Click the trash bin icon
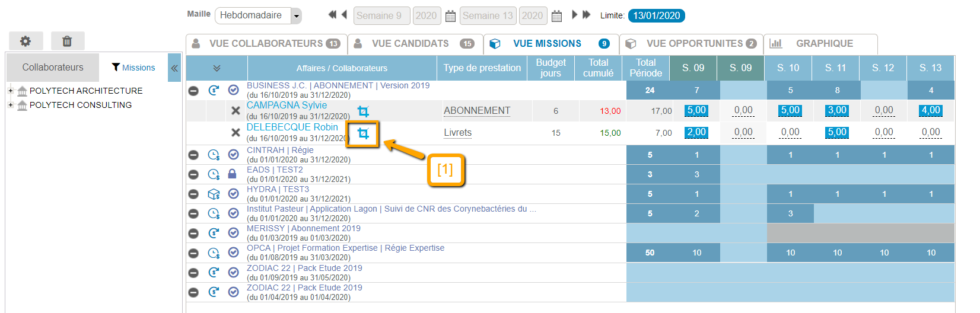 pyautogui.click(x=67, y=41)
